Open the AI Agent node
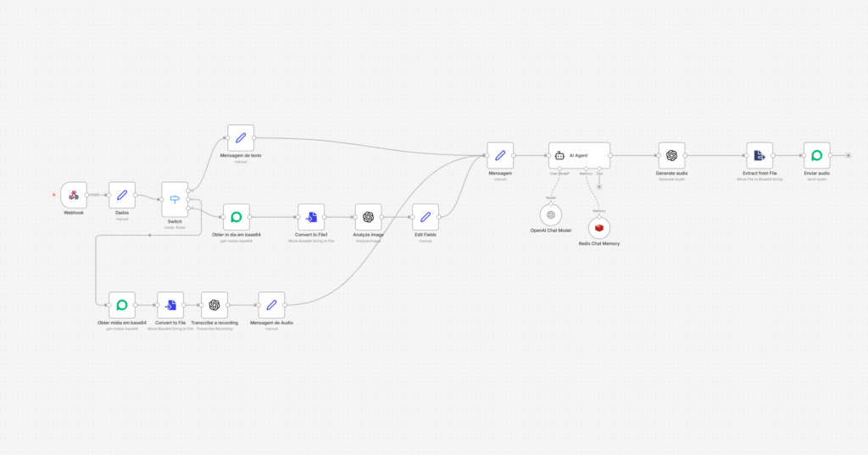 coord(579,155)
